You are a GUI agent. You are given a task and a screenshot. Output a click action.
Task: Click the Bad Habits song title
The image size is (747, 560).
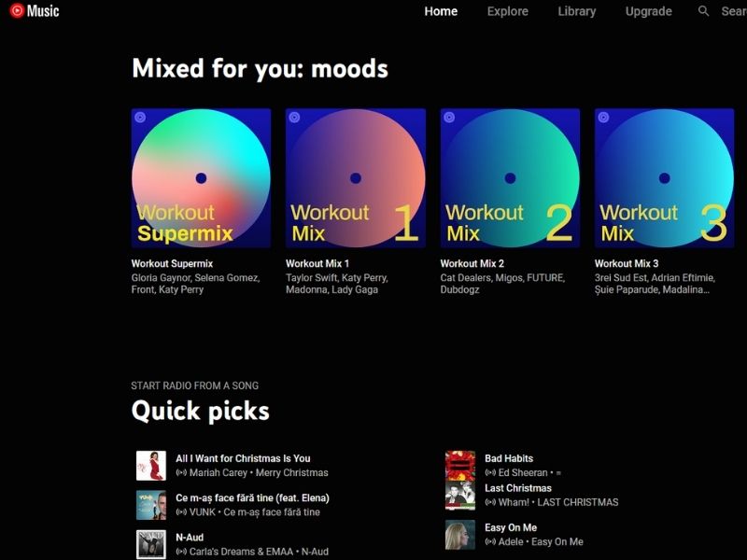click(x=509, y=458)
